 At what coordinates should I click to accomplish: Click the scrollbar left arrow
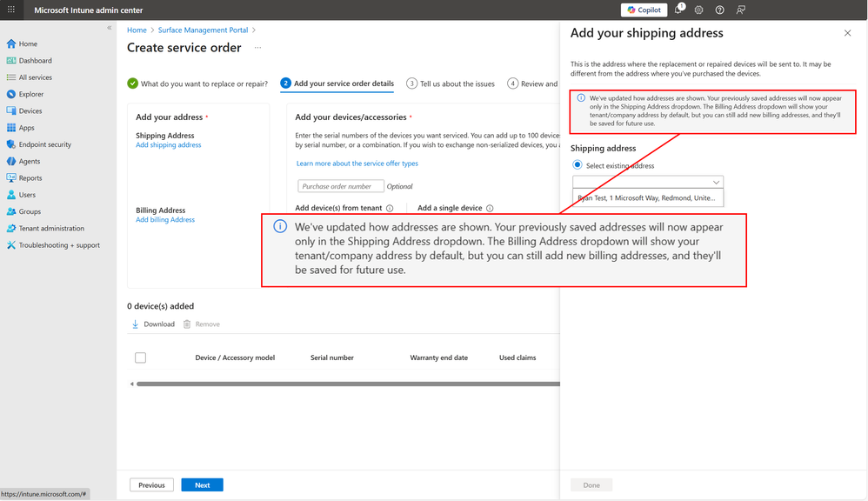coord(131,384)
